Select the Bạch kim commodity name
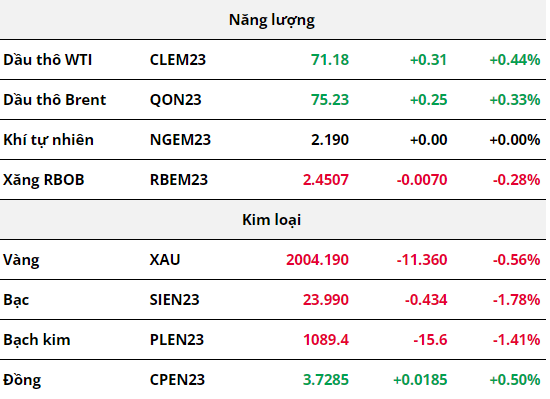This screenshot has height=399, width=550. (x=37, y=340)
